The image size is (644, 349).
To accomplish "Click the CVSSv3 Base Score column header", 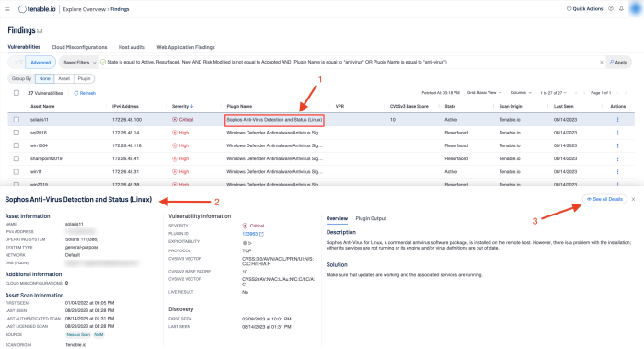I will [409, 106].
